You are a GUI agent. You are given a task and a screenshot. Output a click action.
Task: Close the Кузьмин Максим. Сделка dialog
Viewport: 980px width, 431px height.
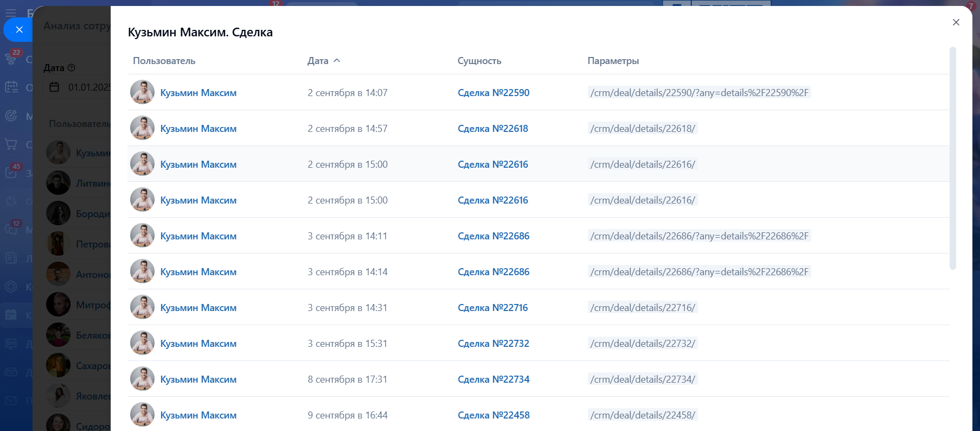[x=956, y=22]
